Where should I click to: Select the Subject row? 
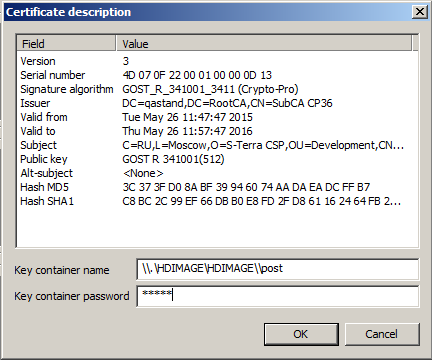coord(217,145)
